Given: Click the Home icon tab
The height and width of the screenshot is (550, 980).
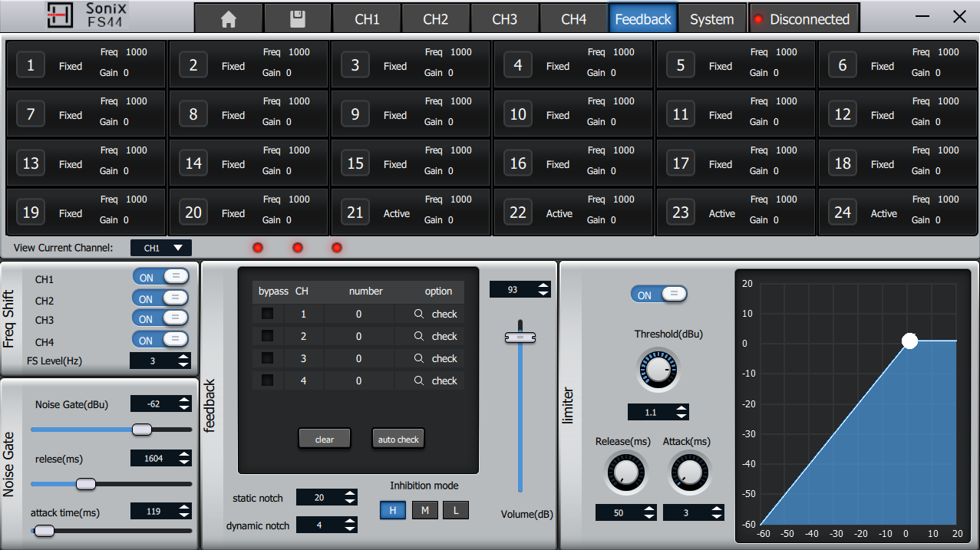Looking at the screenshot, I should coord(228,19).
